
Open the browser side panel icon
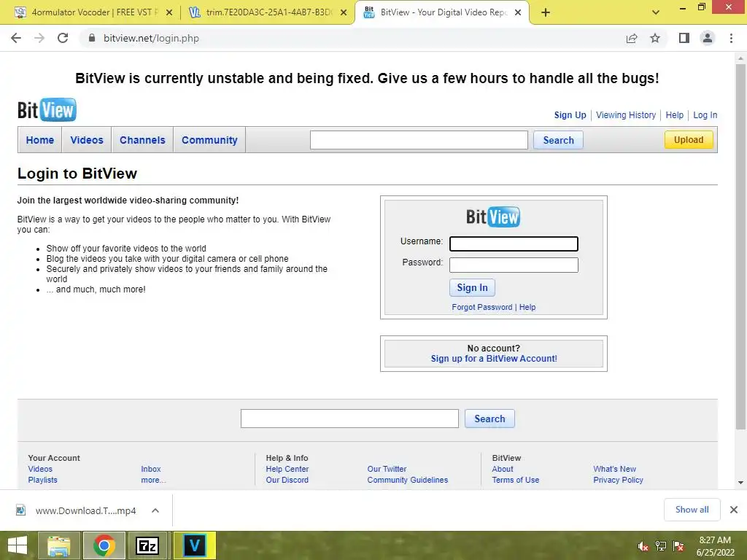tap(684, 38)
